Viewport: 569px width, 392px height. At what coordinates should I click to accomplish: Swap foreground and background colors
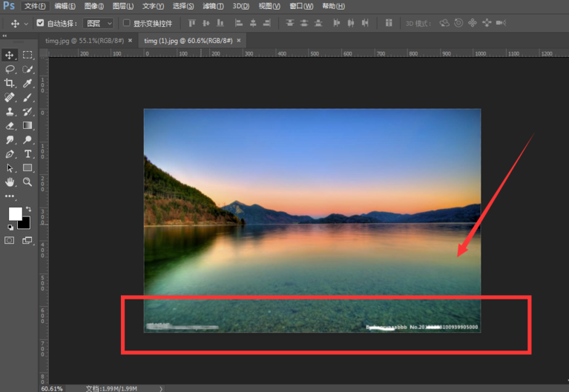(x=28, y=210)
